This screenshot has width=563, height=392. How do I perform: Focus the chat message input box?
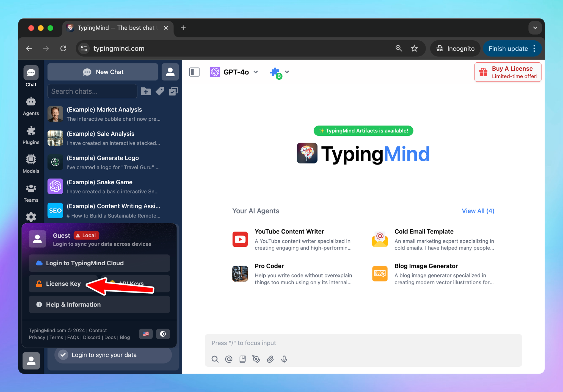363,343
